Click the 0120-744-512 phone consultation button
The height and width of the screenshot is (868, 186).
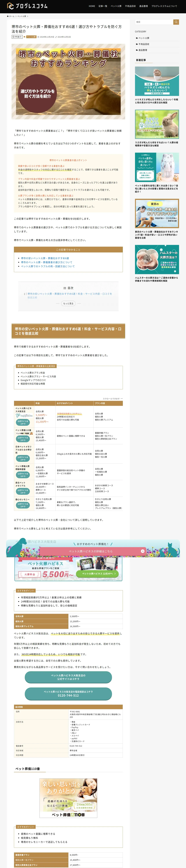click(68, 693)
